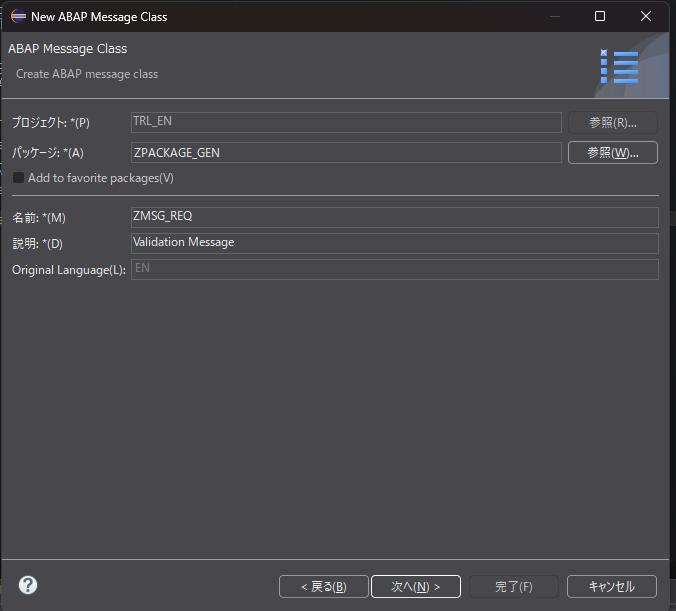The width and height of the screenshot is (676, 611).
Task: Click the package field containing ZPACKAGE_GEN
Action: coord(346,152)
